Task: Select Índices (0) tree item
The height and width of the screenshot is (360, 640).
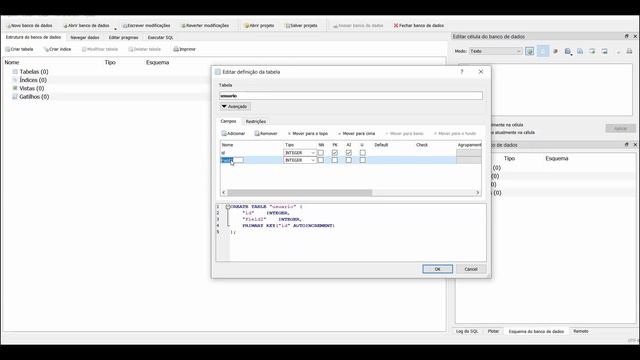Action: click(33, 80)
